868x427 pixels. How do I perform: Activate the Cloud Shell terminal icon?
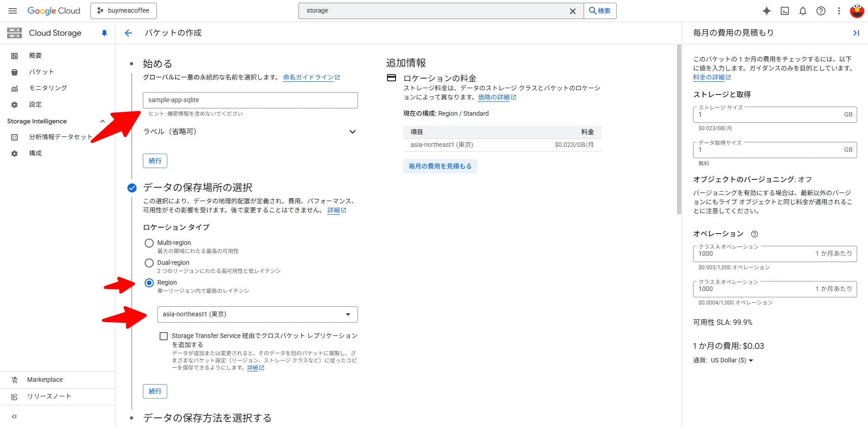click(x=785, y=11)
